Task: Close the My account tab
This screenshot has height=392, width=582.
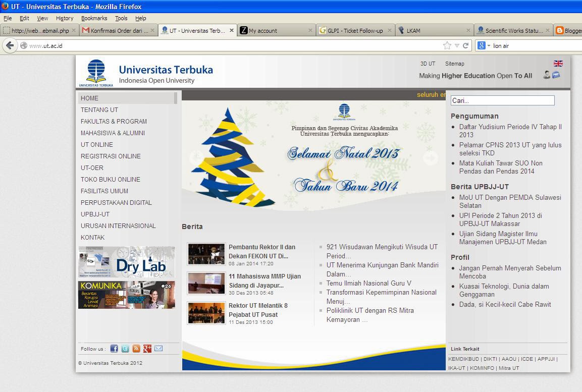Action: pyautogui.click(x=310, y=30)
